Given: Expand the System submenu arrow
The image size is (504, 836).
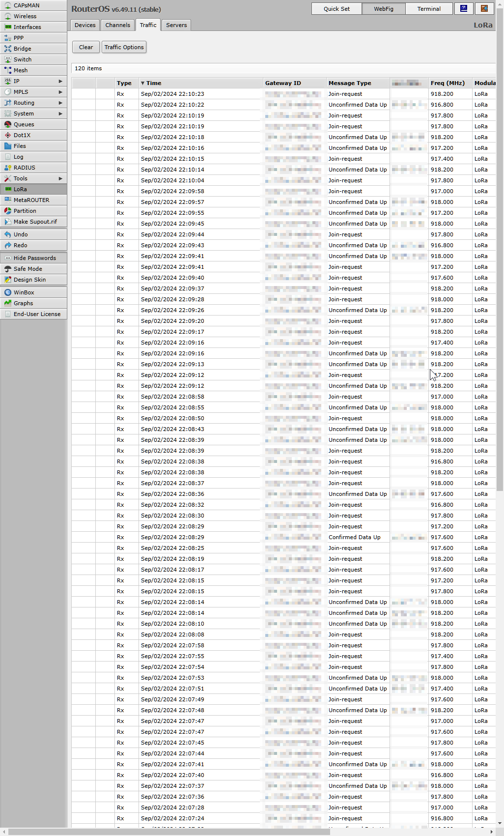Looking at the screenshot, I should [x=60, y=114].
